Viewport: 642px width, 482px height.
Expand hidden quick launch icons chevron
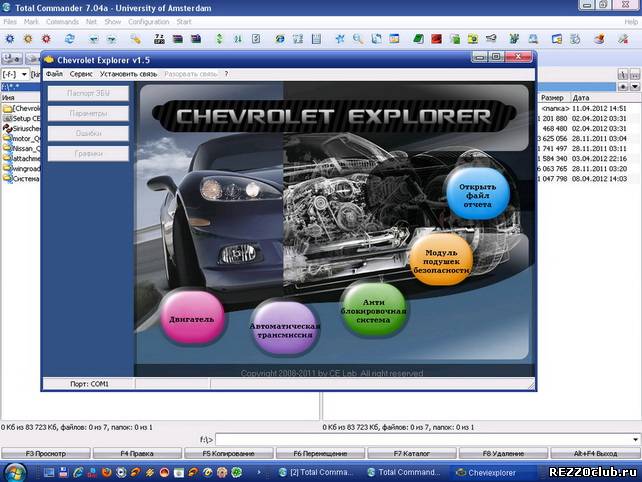259,472
